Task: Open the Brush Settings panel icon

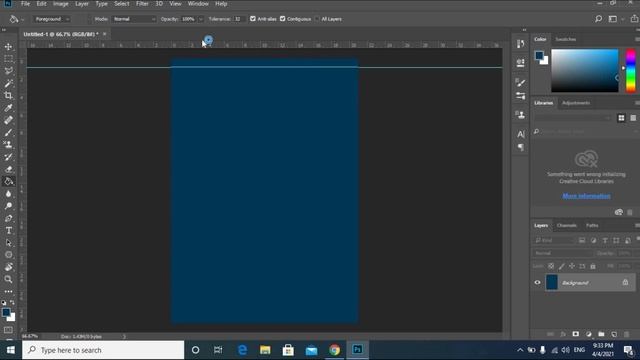Action: (520, 96)
